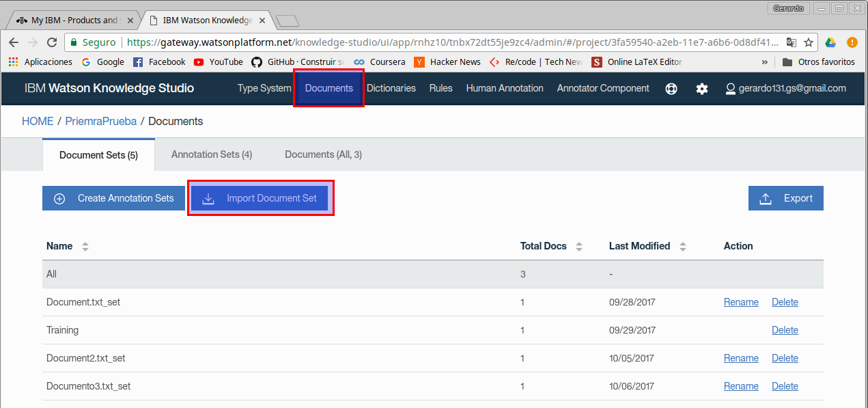Switch to the Documents (All, 3) tab
The image size is (868, 408).
324,154
